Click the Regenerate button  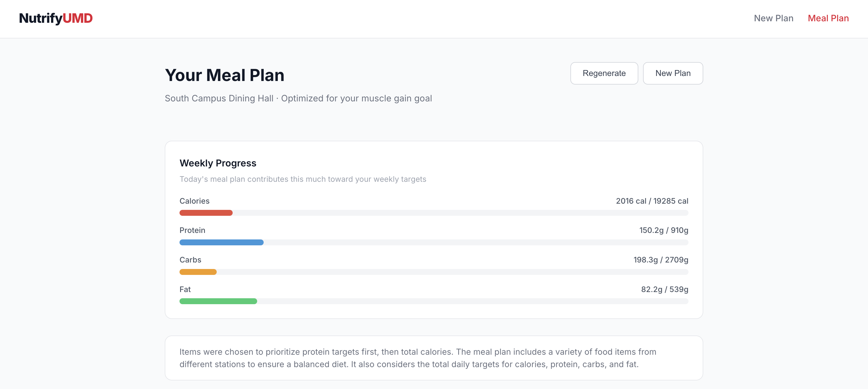pos(604,73)
